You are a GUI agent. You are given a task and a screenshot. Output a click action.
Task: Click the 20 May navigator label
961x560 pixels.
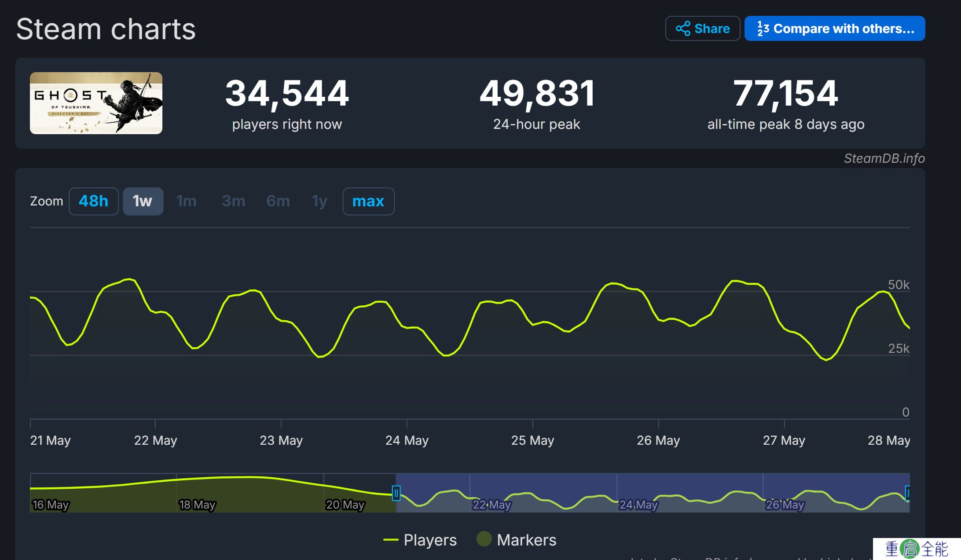point(345,505)
